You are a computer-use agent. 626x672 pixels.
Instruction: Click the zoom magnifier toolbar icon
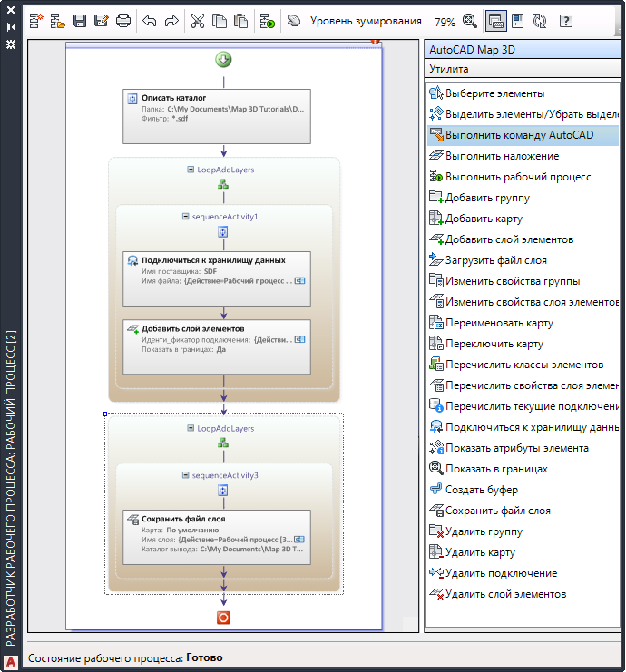coord(470,21)
